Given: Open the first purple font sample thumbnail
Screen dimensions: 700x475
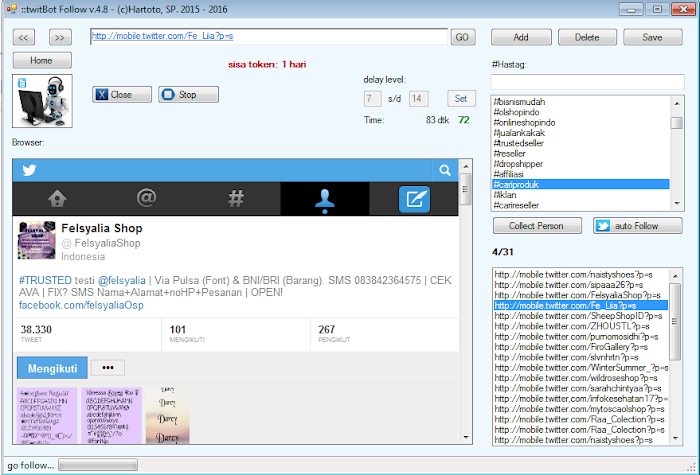Looking at the screenshot, I should 47,415.
